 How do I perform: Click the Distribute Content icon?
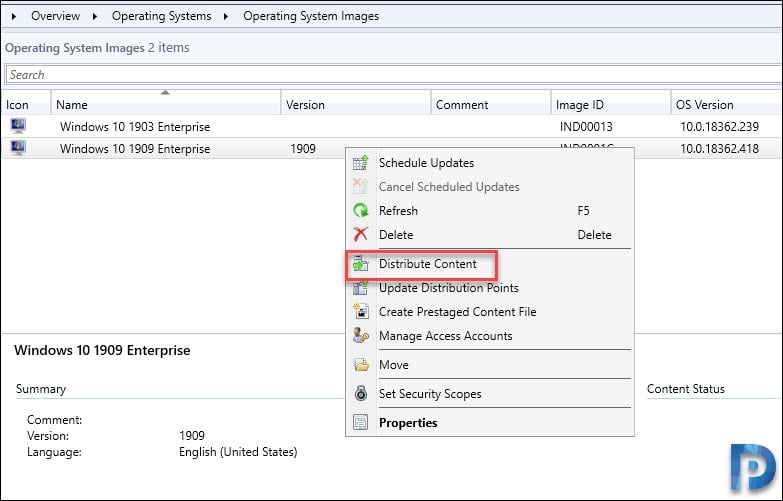click(x=361, y=264)
